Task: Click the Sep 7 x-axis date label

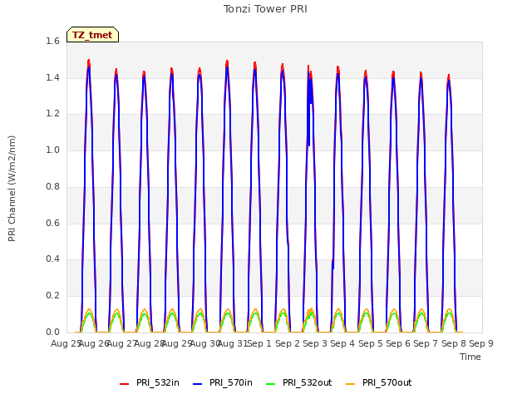Action: [426, 343]
